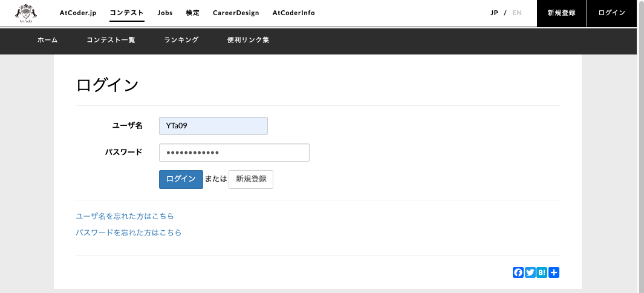Go to ホーム in the dark bar

[48, 40]
